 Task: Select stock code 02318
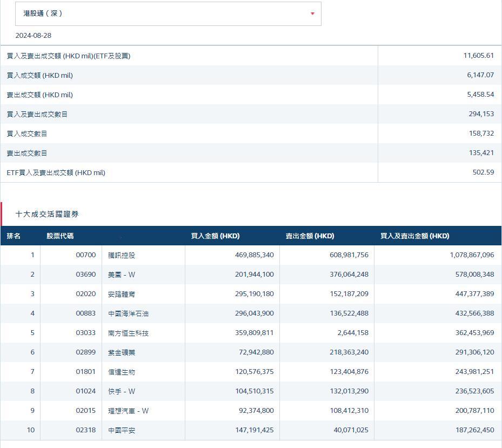85,430
